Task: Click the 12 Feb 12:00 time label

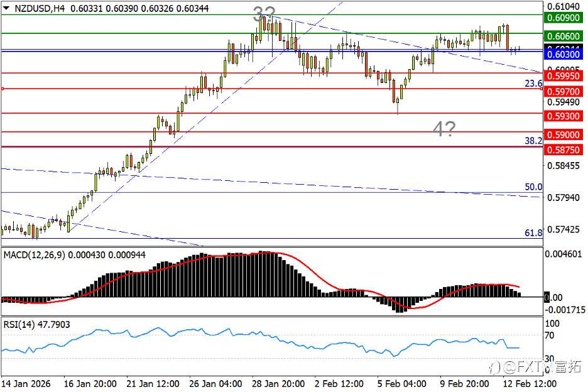Action: pos(530,384)
